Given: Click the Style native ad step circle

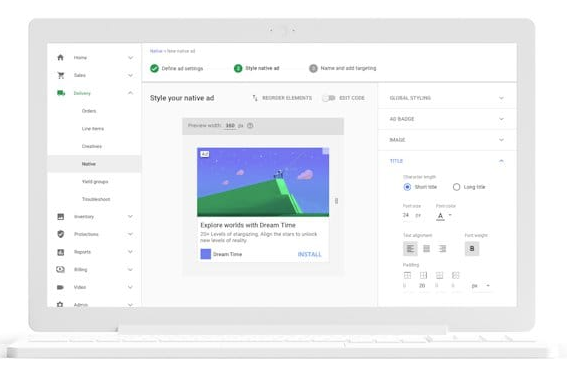Looking at the screenshot, I should pyautogui.click(x=238, y=68).
